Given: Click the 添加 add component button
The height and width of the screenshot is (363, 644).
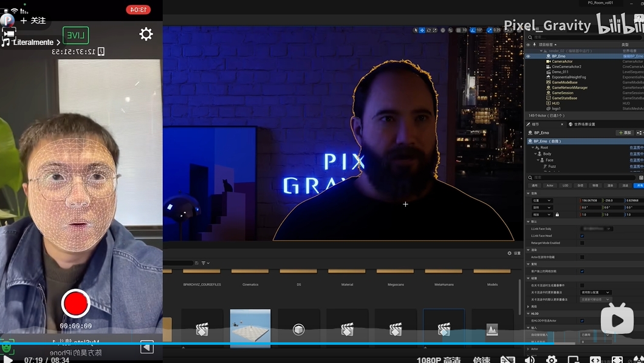Looking at the screenshot, I should click(625, 133).
